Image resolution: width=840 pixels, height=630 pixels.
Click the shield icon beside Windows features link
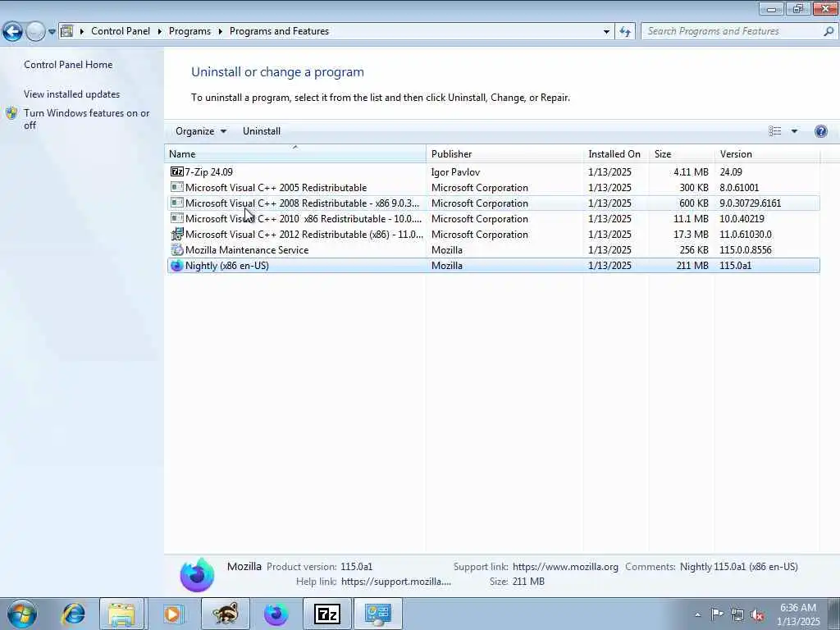coord(11,113)
